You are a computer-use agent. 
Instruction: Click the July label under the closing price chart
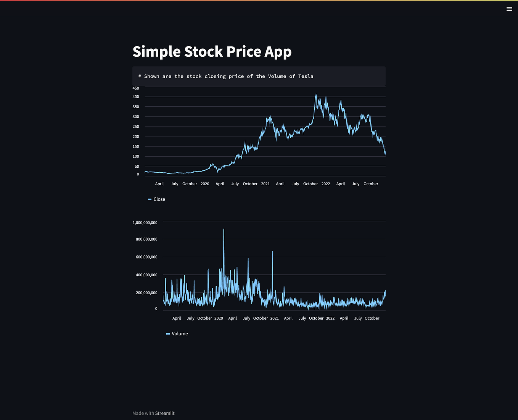click(174, 184)
